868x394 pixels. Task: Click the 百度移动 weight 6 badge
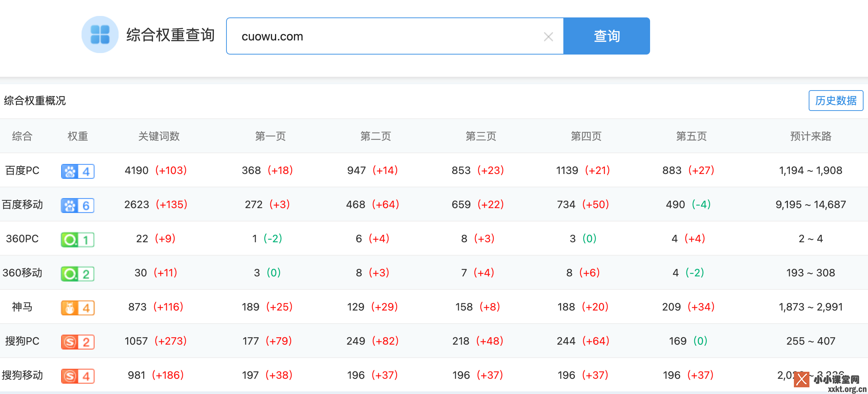coord(78,205)
